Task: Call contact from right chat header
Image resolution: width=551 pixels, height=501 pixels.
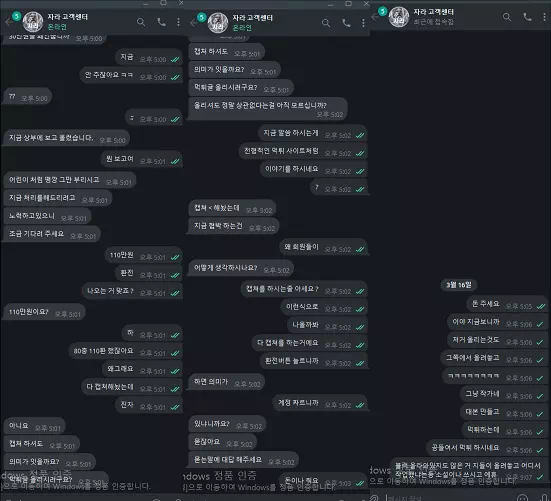Action: (x=527, y=17)
